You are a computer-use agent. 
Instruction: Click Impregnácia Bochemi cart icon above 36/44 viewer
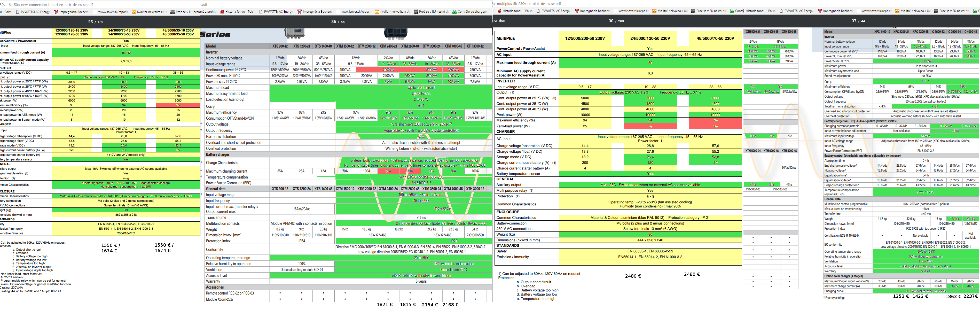pyautogui.click(x=299, y=12)
